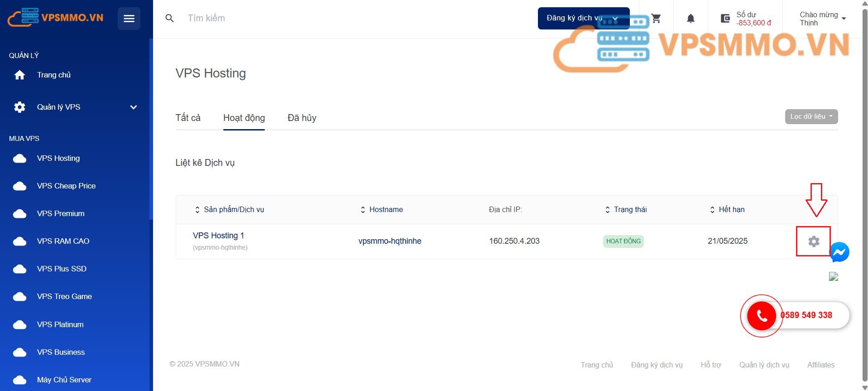Click the wallet balance icon
868x391 pixels.
(x=725, y=19)
